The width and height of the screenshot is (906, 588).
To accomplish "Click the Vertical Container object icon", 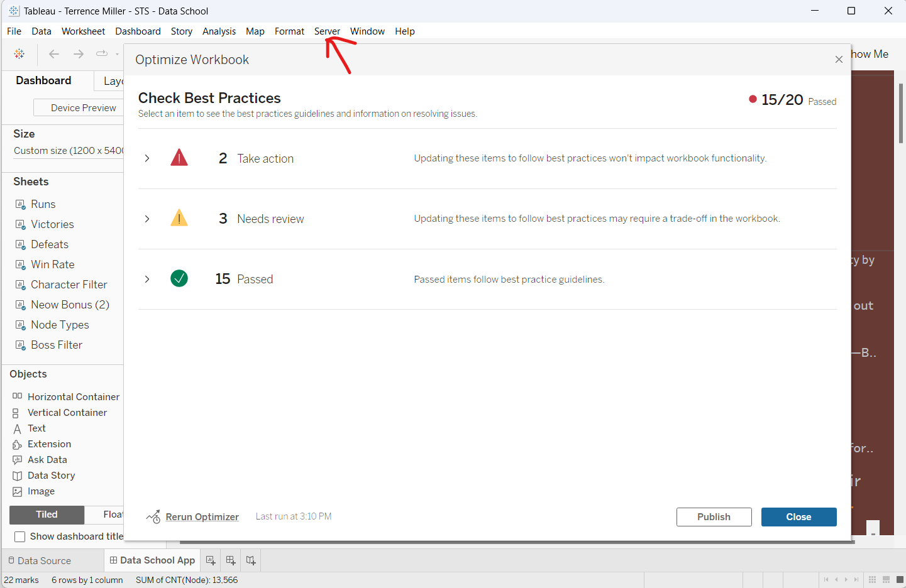I will pyautogui.click(x=16, y=413).
